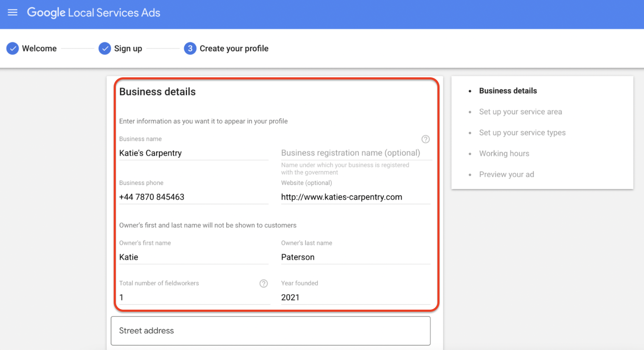Click the Google Local Services Ads logo
644x350 pixels.
pyautogui.click(x=93, y=13)
